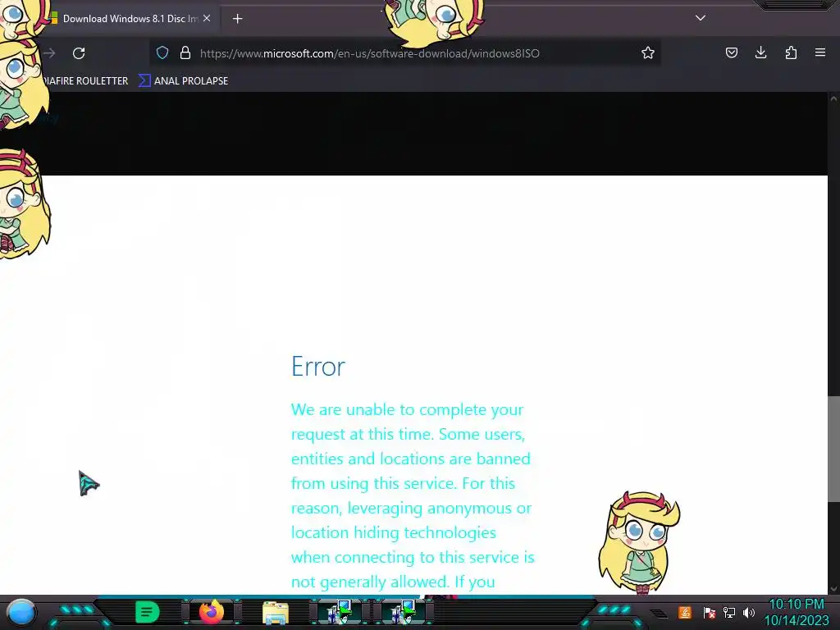Open the Downloads panel

click(760, 52)
